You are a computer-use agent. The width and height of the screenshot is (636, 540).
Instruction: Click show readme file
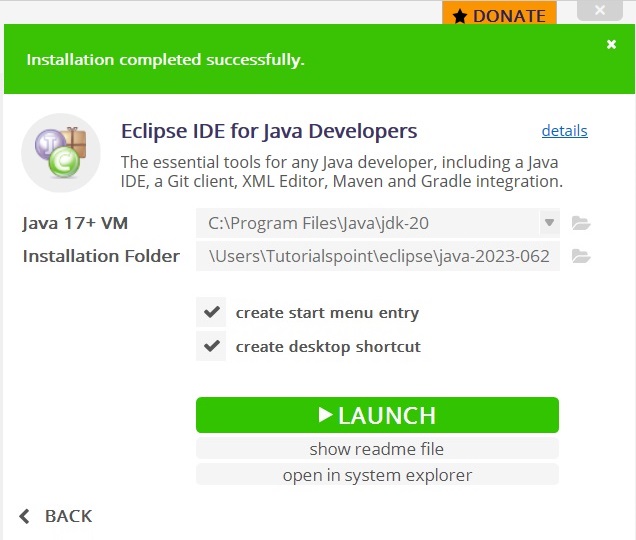click(x=377, y=449)
